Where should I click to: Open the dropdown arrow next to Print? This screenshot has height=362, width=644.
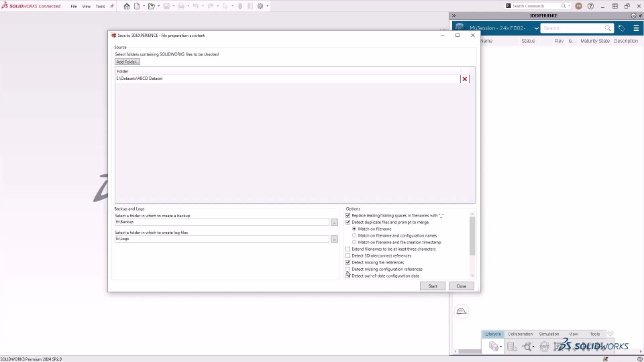click(x=188, y=6)
